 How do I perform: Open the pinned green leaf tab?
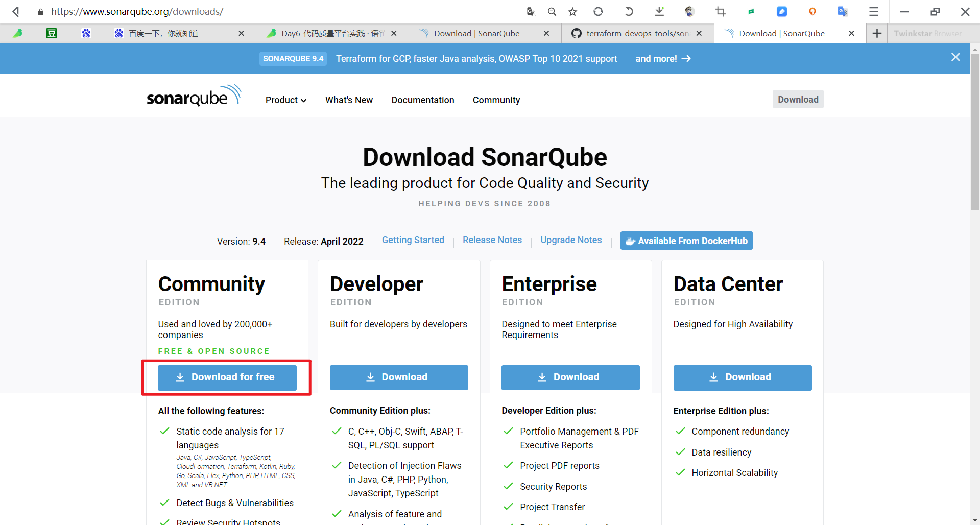pyautogui.click(x=18, y=33)
